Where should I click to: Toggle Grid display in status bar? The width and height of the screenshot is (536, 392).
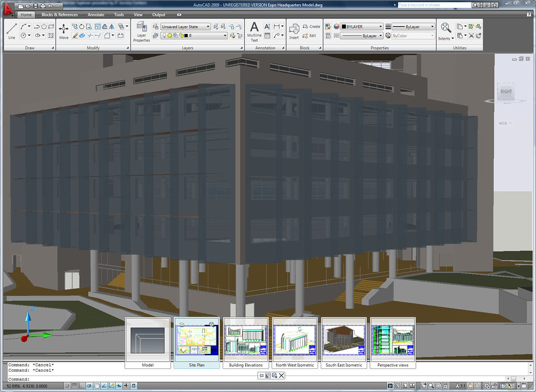[74, 386]
